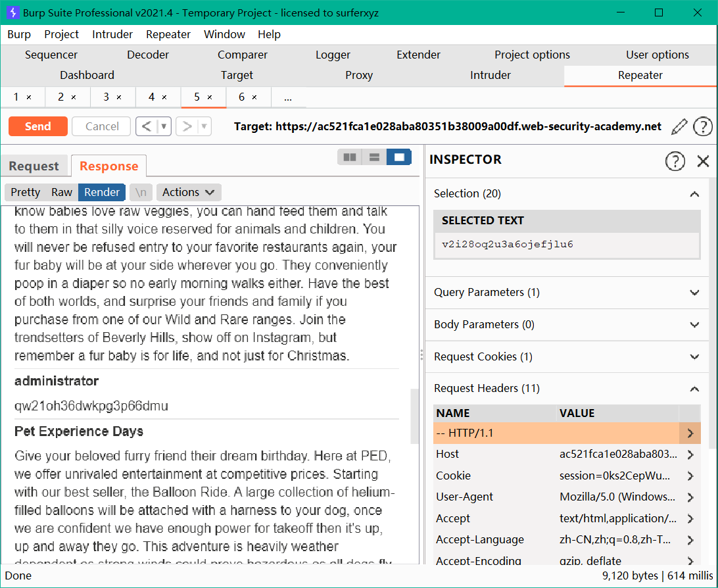Open the Extender tab

click(419, 55)
